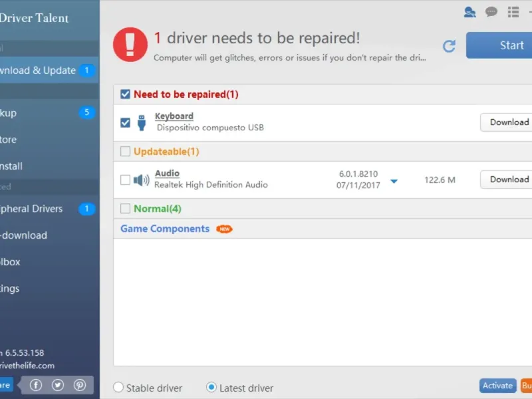
Task: Open the Audio driver details link
Action: pyautogui.click(x=167, y=174)
